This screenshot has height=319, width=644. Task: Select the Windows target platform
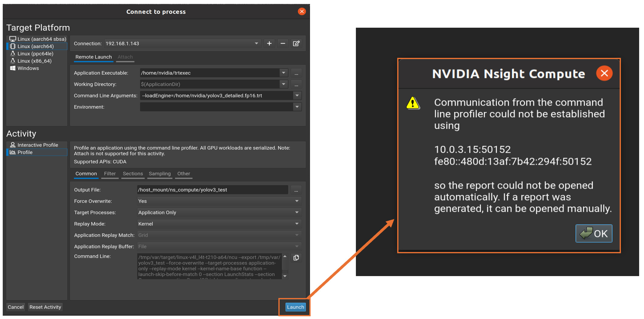click(x=28, y=68)
